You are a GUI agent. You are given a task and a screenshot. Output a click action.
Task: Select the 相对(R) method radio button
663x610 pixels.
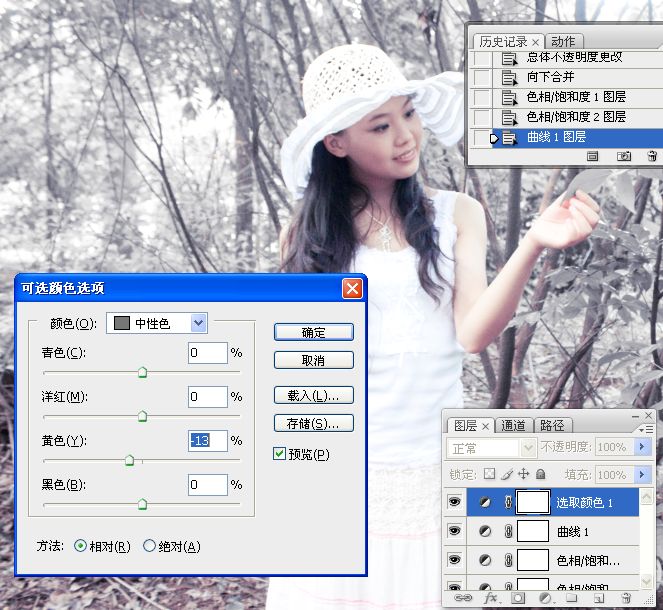pyautogui.click(x=80, y=546)
